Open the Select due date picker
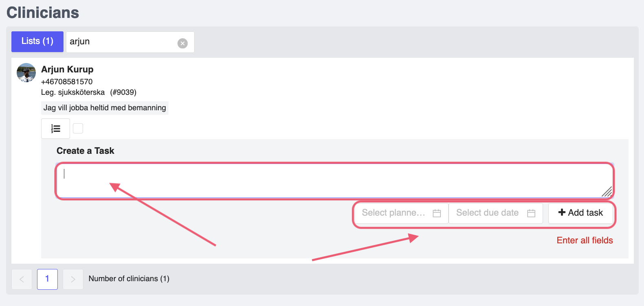The image size is (644, 306). pyautogui.click(x=487, y=212)
